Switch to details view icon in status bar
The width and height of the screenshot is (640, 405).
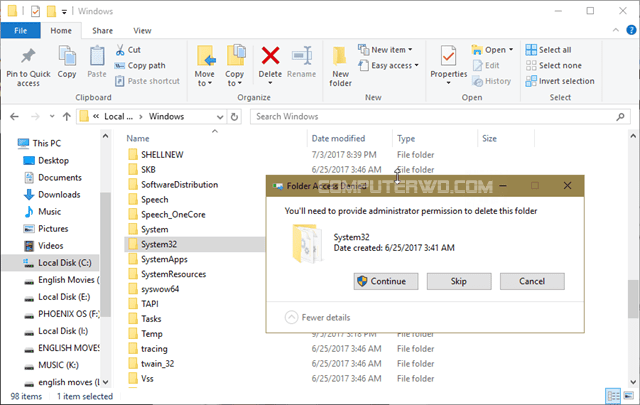(x=613, y=396)
